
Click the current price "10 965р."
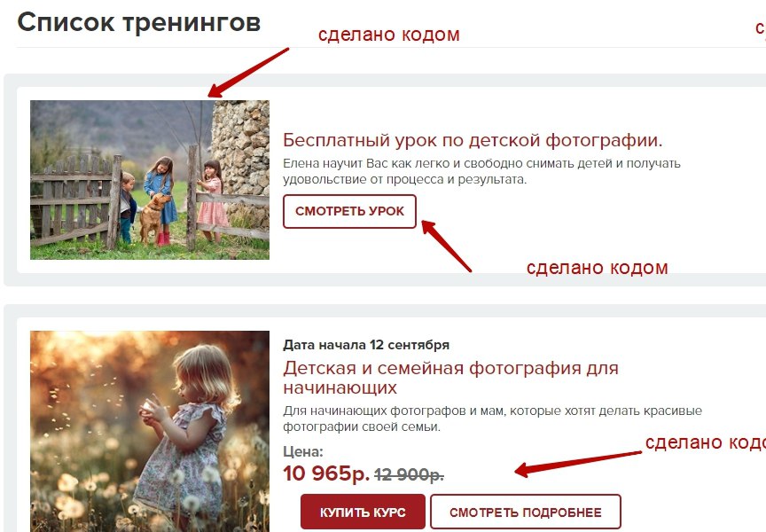[326, 473]
